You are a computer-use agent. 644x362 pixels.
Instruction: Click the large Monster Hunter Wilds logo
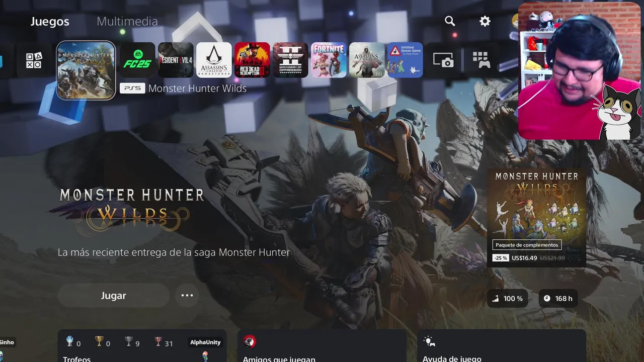click(x=132, y=211)
